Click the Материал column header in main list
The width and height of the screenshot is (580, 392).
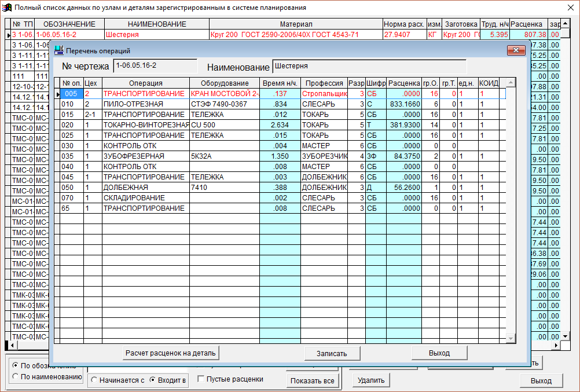point(296,24)
